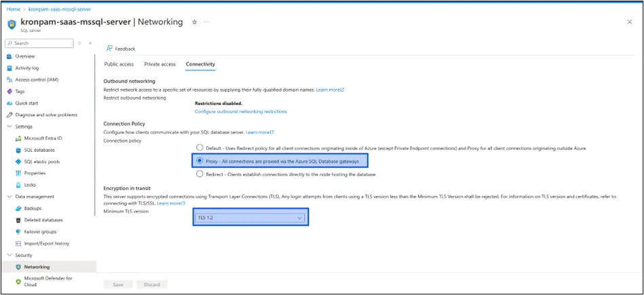Collapse the Settings section in sidebar

click(x=10, y=126)
